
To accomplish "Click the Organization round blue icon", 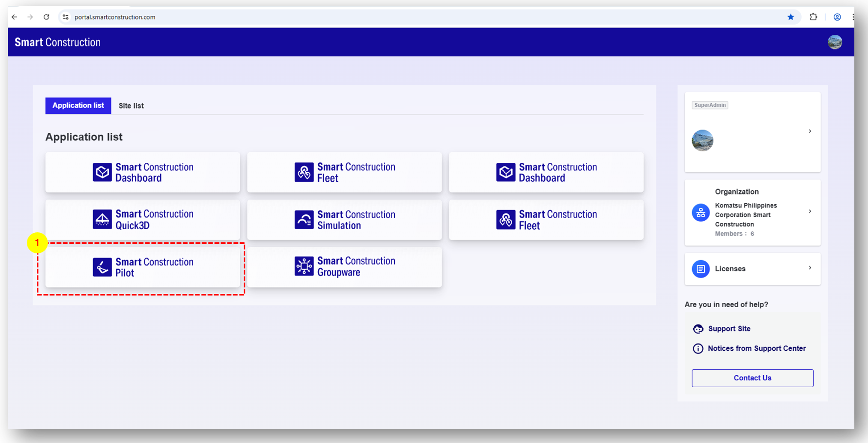I will pos(701,213).
